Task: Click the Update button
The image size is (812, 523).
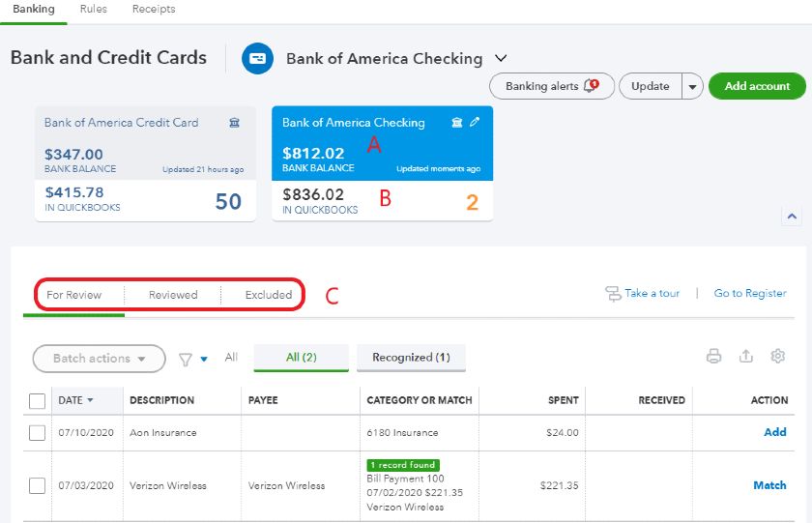Action: pyautogui.click(x=651, y=86)
